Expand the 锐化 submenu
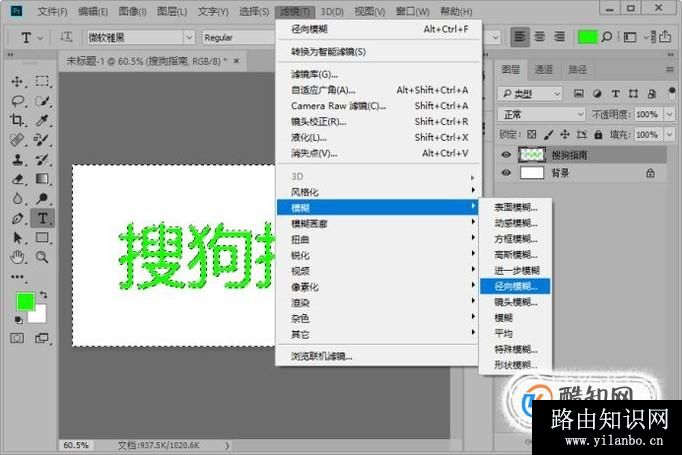The width and height of the screenshot is (682, 455). [x=377, y=255]
